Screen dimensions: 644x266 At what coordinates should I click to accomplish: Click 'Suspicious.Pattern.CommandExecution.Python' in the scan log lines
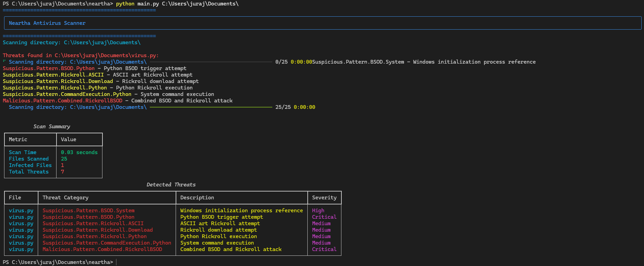[67, 94]
